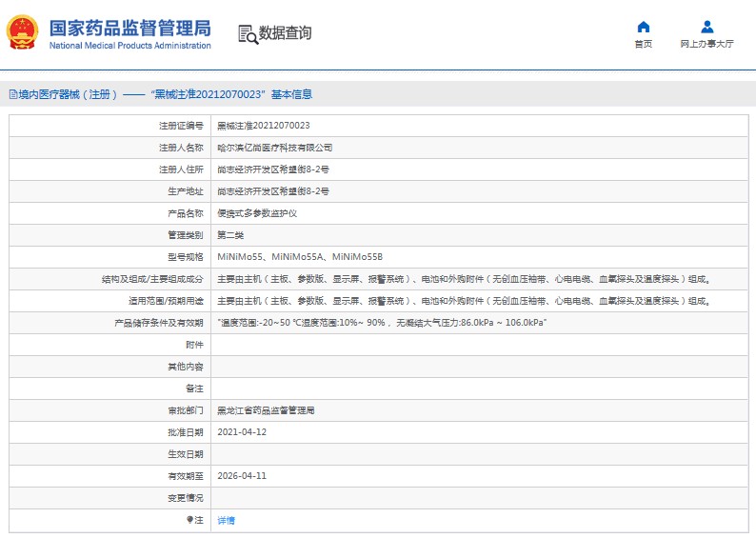Image resolution: width=756 pixels, height=538 pixels.
Task: Click the storage conditions value with 温度范围
Action: 382,323
